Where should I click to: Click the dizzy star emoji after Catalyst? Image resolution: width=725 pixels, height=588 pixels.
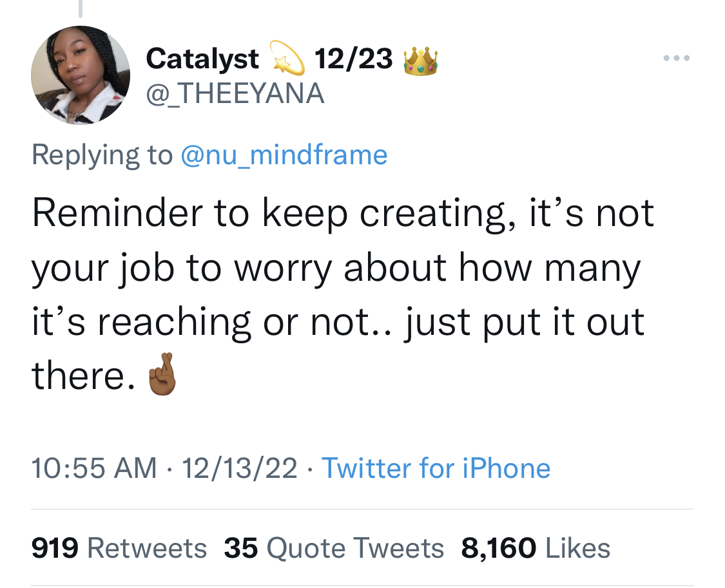point(287,58)
